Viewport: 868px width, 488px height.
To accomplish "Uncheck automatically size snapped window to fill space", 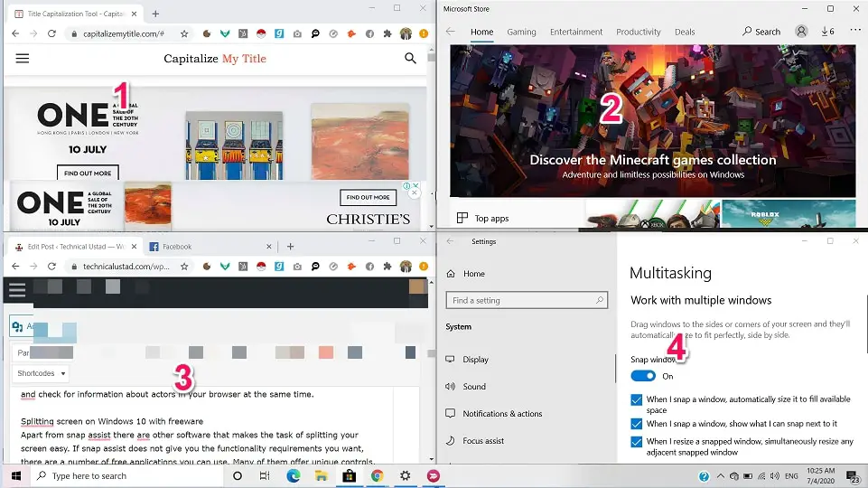I will (637, 400).
